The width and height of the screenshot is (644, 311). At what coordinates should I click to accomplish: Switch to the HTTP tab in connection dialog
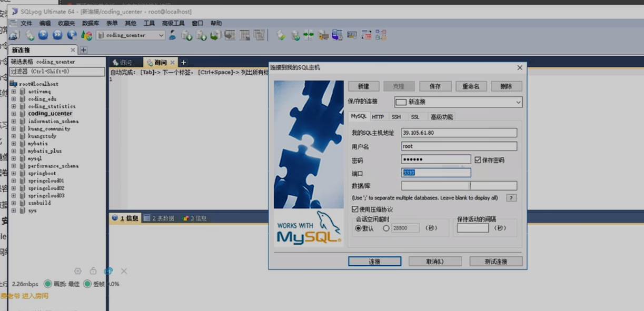[x=378, y=117]
